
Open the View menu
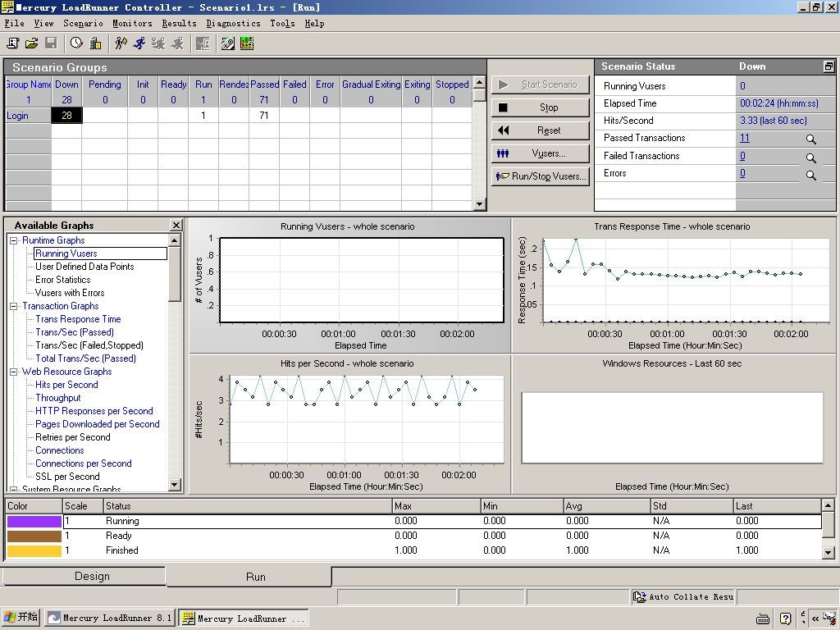[x=44, y=23]
